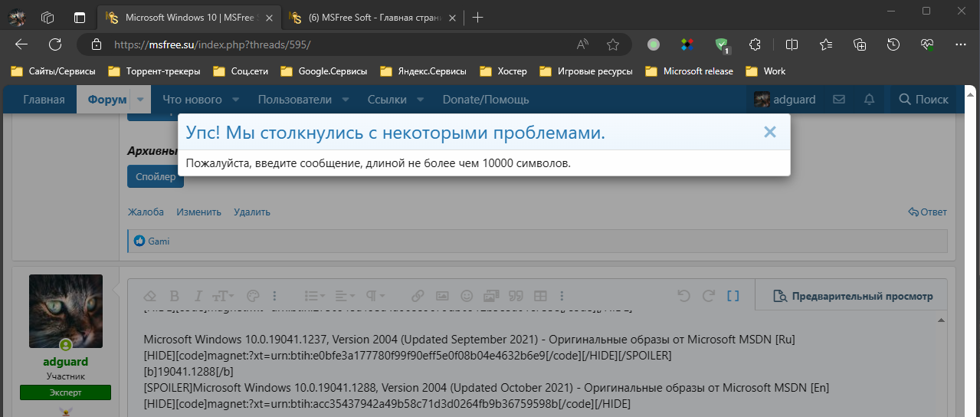Open more insert options beside the table icon
This screenshot has height=417, width=980.
563,296
